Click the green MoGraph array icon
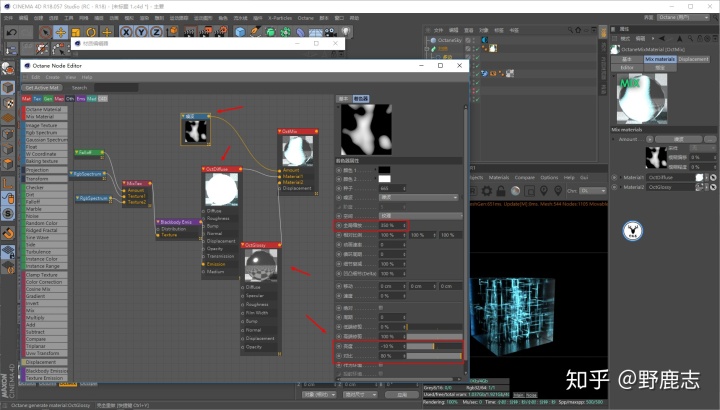This screenshot has width=720, height=410. point(286,32)
